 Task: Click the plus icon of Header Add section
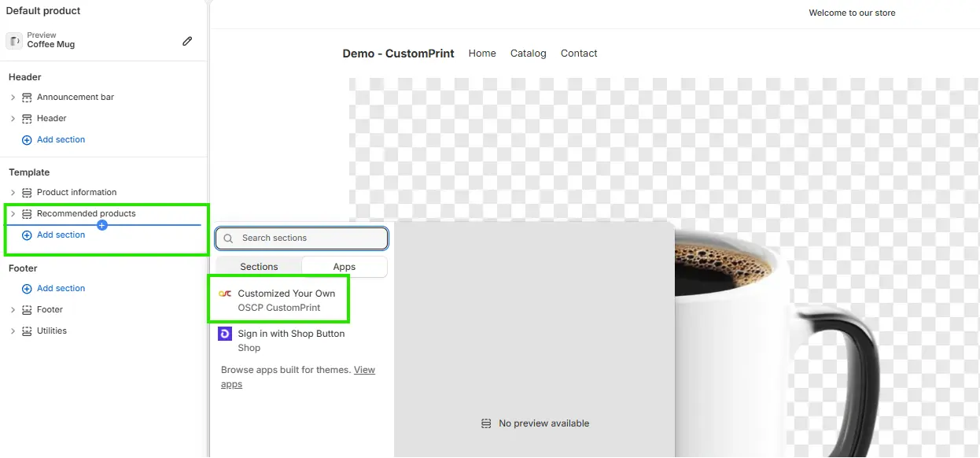click(27, 140)
